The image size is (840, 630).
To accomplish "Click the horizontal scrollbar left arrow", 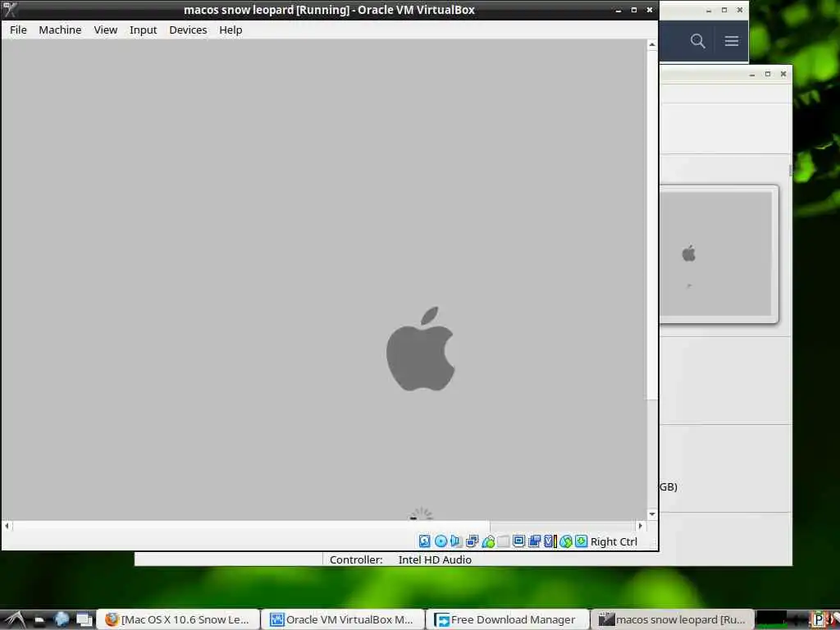I will pyautogui.click(x=7, y=526).
